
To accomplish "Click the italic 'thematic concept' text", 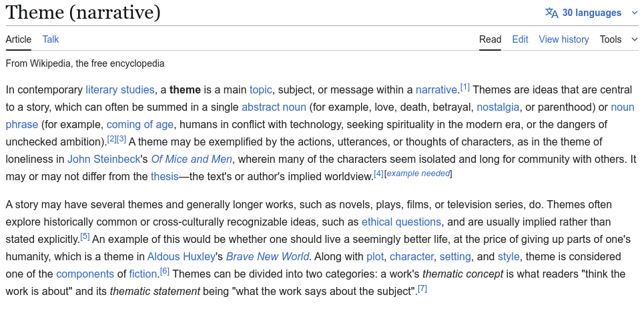I will coord(463,274).
